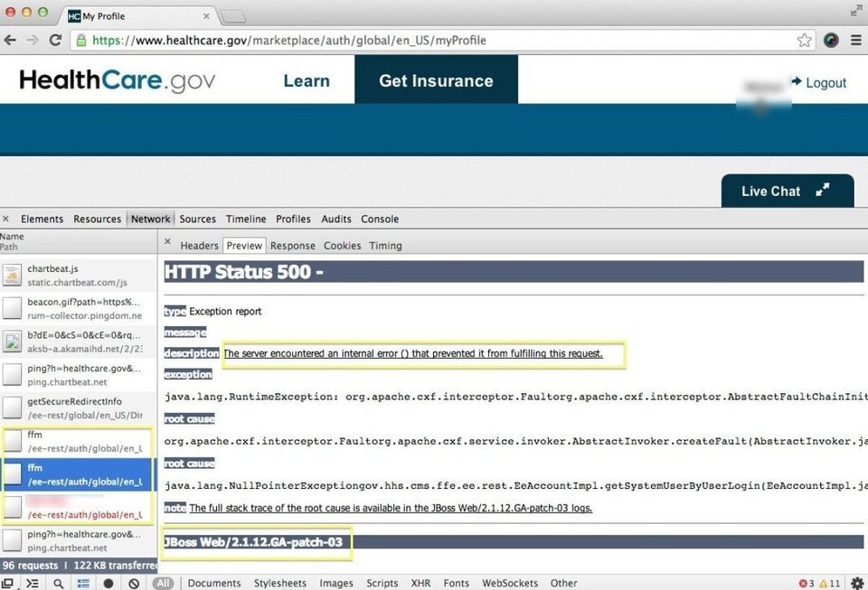This screenshot has width=868, height=590.
Task: Select the My Profile browser tab
Action: [x=137, y=16]
